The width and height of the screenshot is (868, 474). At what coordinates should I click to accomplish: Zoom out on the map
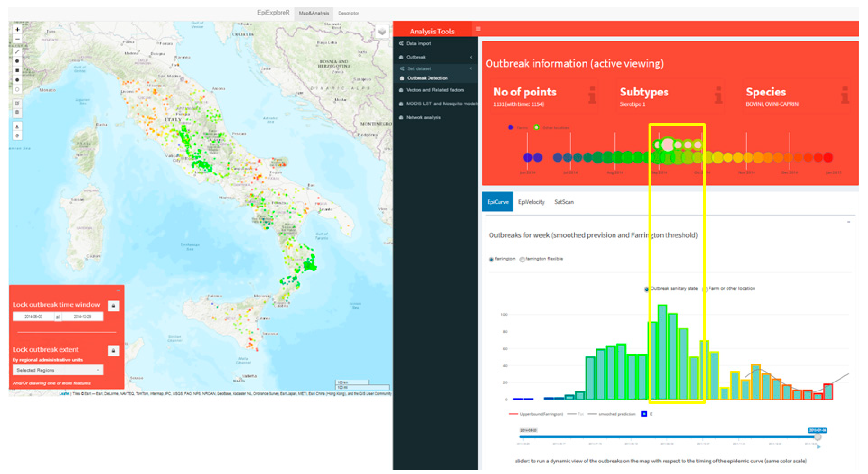18,39
